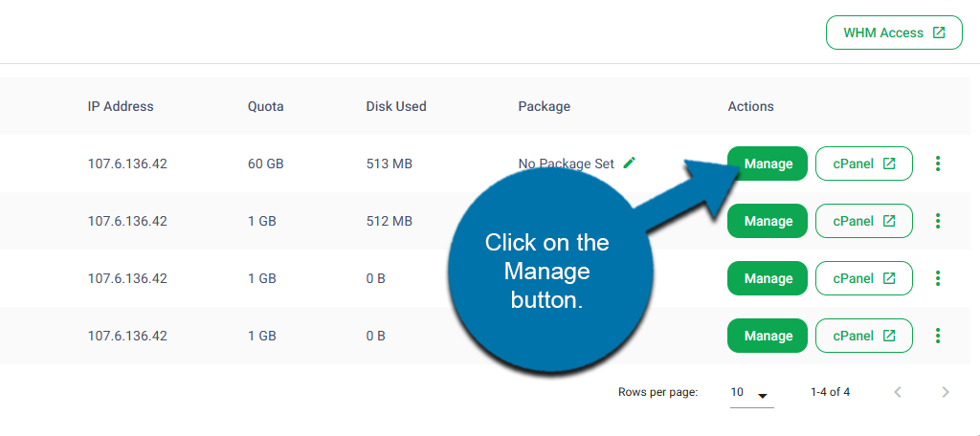980x436 pixels.
Task: Click Manage in the first row
Action: (x=768, y=163)
